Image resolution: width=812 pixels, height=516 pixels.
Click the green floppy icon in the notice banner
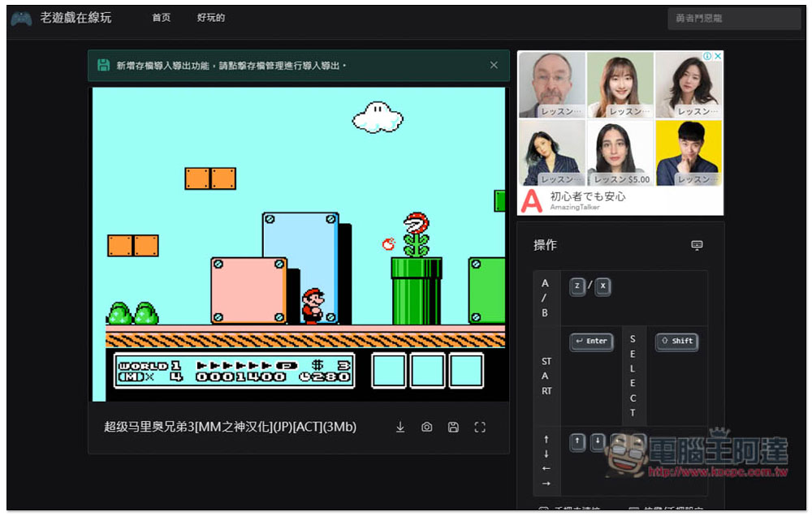[104, 65]
